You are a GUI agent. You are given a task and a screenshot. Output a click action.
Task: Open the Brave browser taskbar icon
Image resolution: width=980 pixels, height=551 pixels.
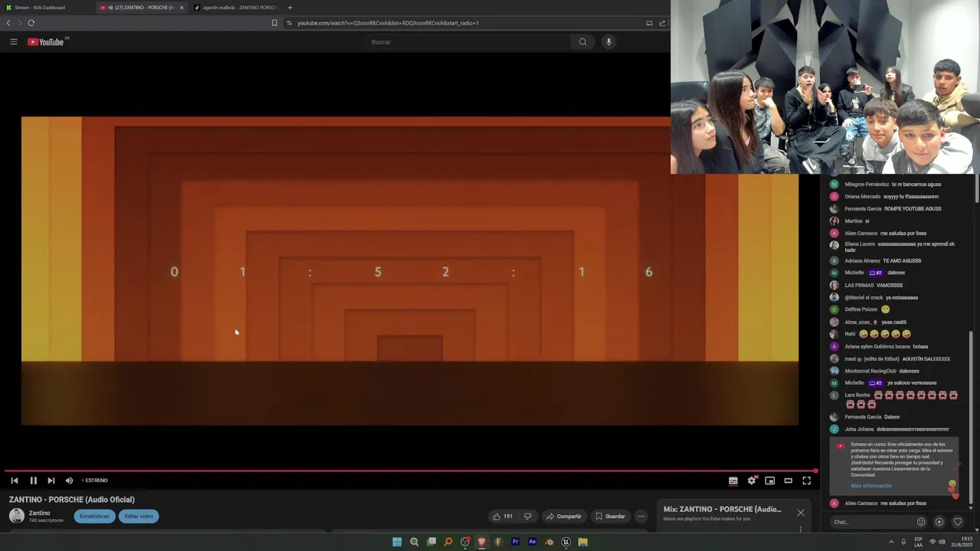click(482, 542)
